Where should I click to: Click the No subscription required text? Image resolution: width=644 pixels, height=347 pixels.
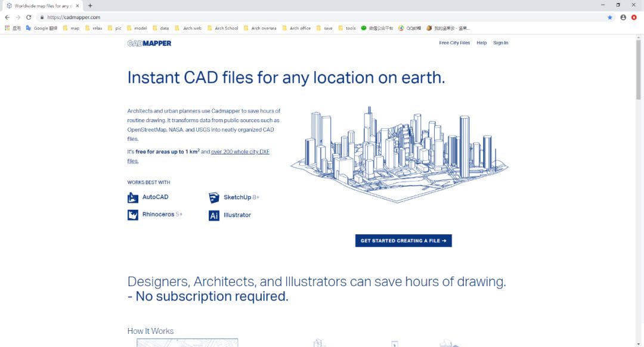208,296
